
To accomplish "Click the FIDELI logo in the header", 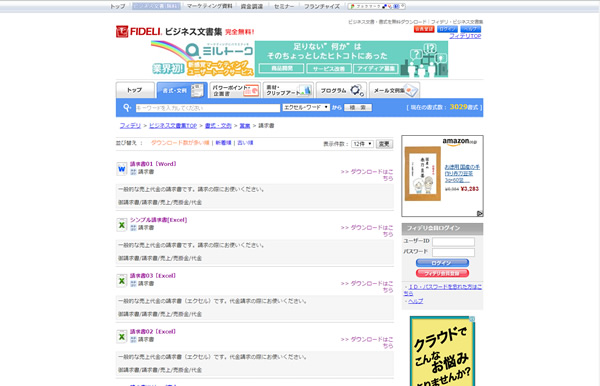I will [x=139, y=31].
